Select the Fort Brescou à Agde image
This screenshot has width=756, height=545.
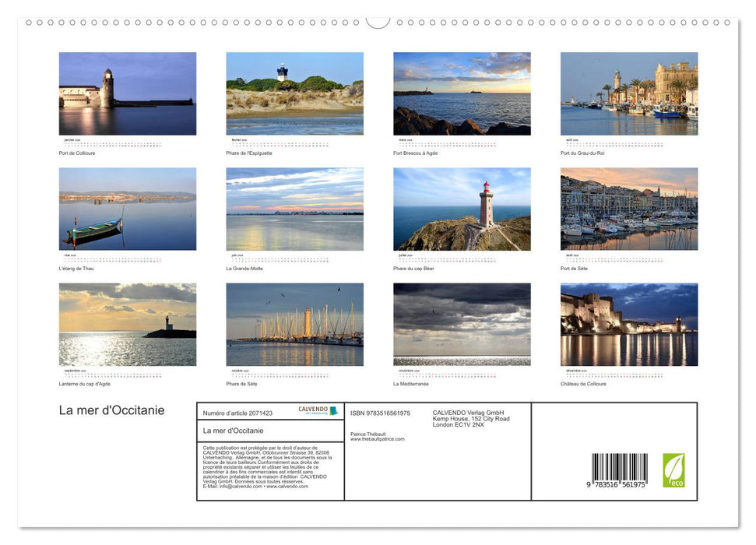461,93
